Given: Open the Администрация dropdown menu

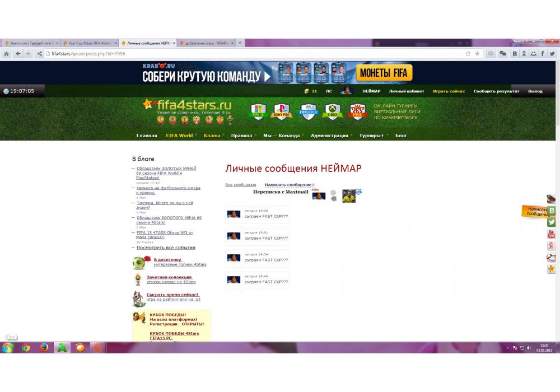Looking at the screenshot, I should coord(329,136).
